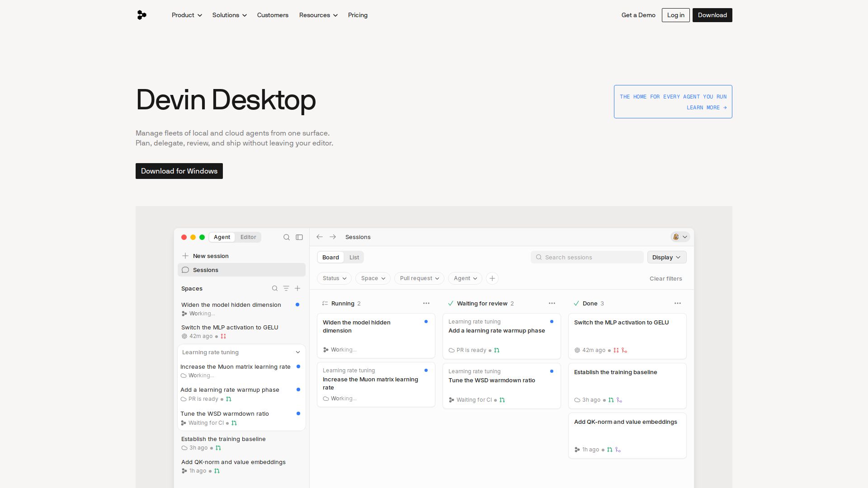
Task: Go forward with the right arrow icon
Action: tap(333, 237)
